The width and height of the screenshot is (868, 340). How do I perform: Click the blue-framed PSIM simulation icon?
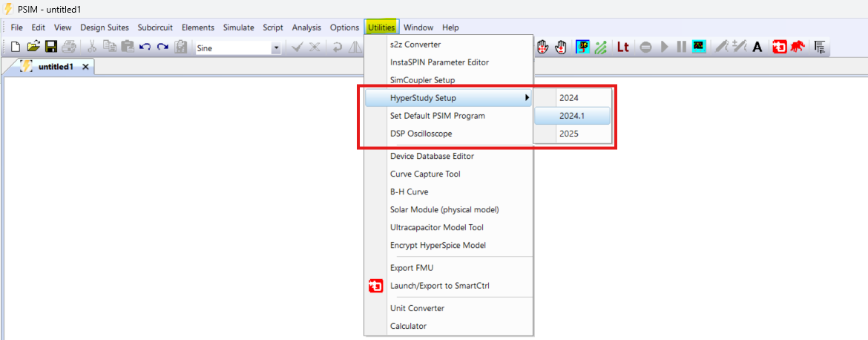(583, 48)
